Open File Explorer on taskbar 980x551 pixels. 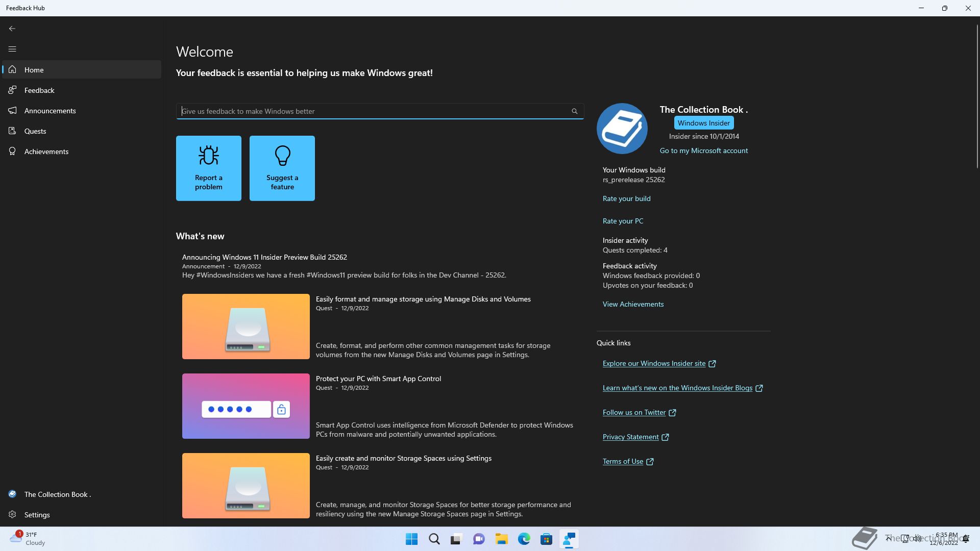(501, 539)
